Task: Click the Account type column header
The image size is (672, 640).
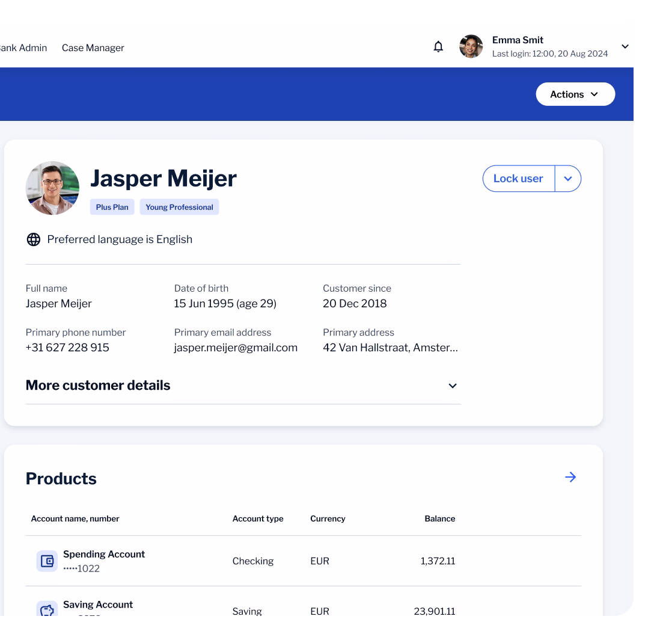Action: 258,518
